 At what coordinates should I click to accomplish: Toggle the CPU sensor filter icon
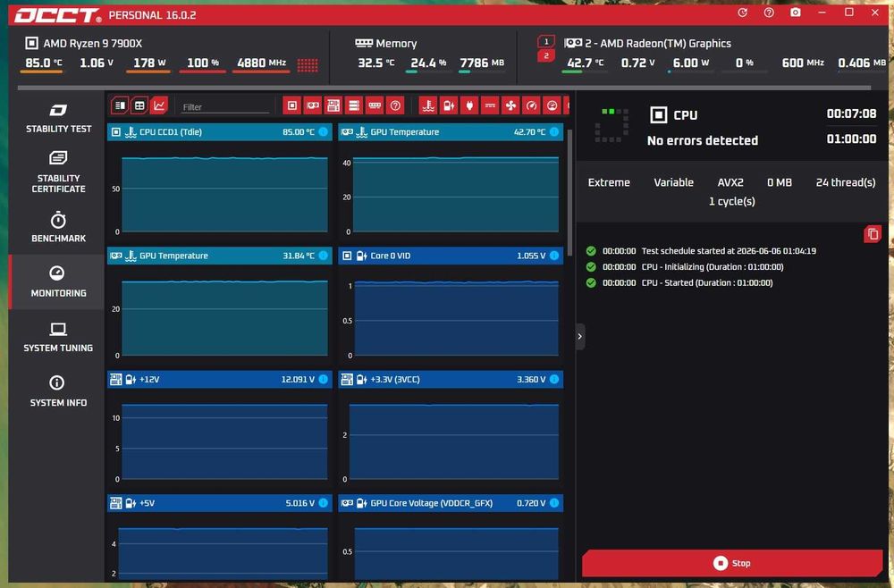[x=292, y=105]
